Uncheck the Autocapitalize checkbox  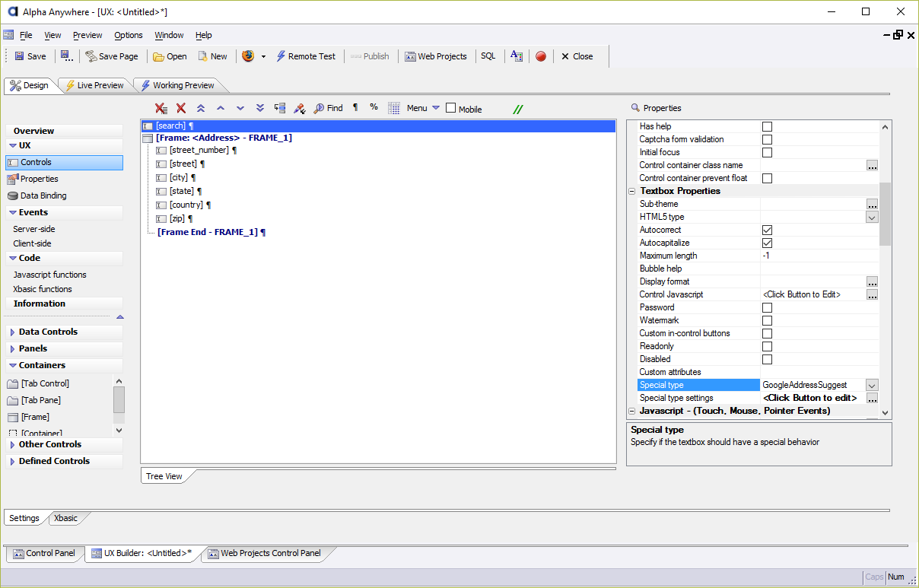(x=767, y=243)
